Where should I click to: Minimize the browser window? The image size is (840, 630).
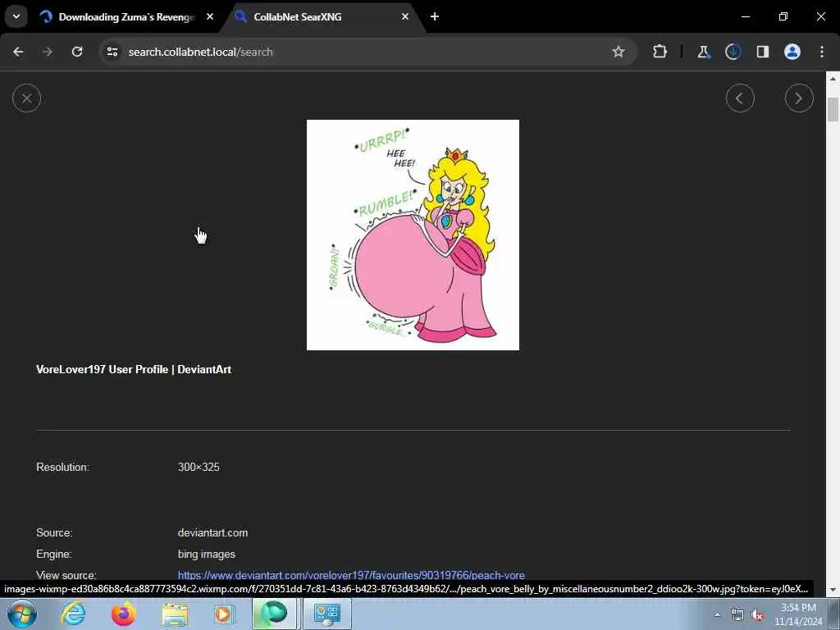(745, 16)
